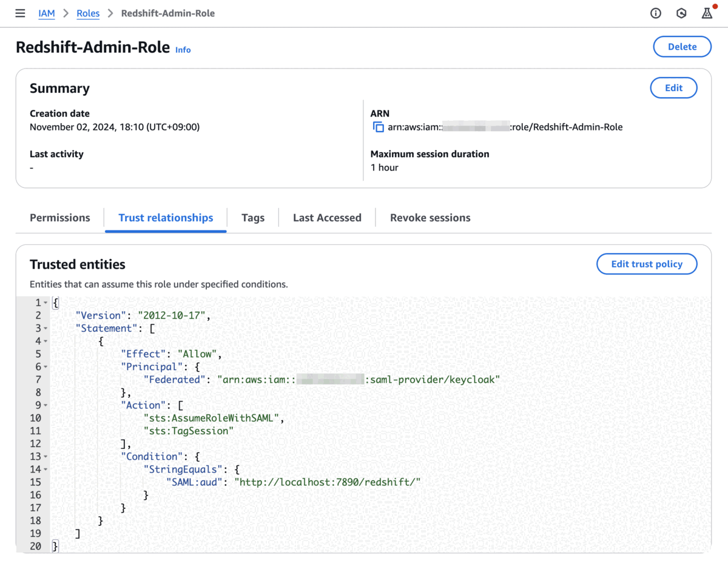This screenshot has height=575, width=728.
Task: Open the Info link beside role name
Action: click(x=183, y=50)
